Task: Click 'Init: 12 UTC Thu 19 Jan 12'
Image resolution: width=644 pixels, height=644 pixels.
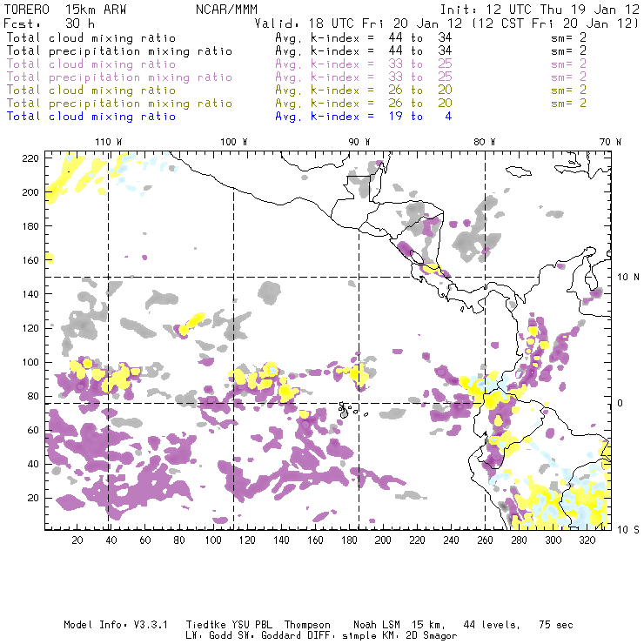Action: pos(540,10)
